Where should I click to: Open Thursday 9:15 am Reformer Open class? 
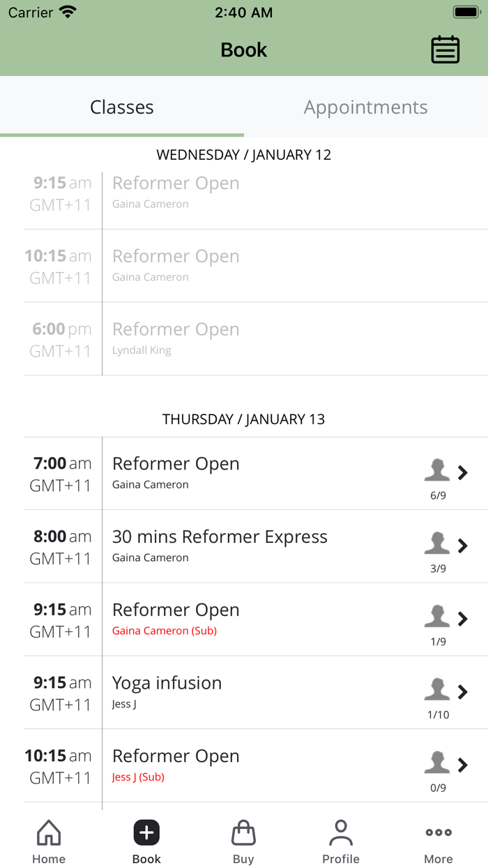(x=176, y=610)
